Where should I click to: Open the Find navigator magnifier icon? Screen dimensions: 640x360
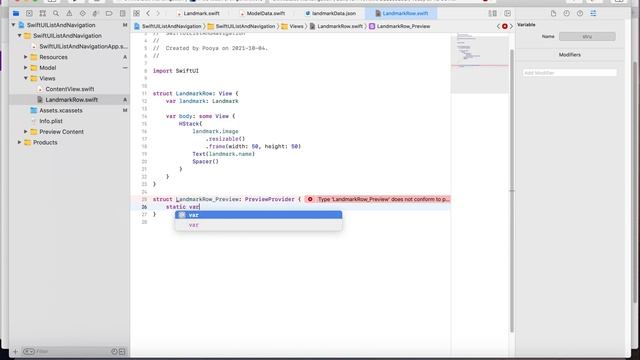(x=56, y=13)
